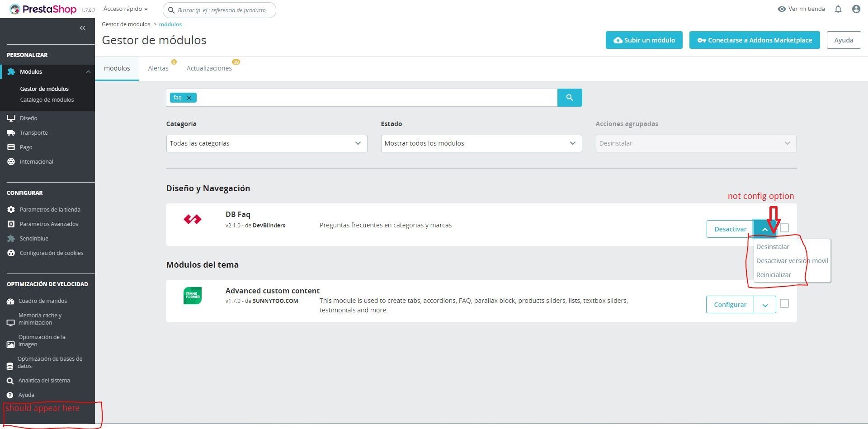The width and height of the screenshot is (868, 429).
Task: Click Gestor de modulos breadcrumb
Action: pyautogui.click(x=126, y=24)
